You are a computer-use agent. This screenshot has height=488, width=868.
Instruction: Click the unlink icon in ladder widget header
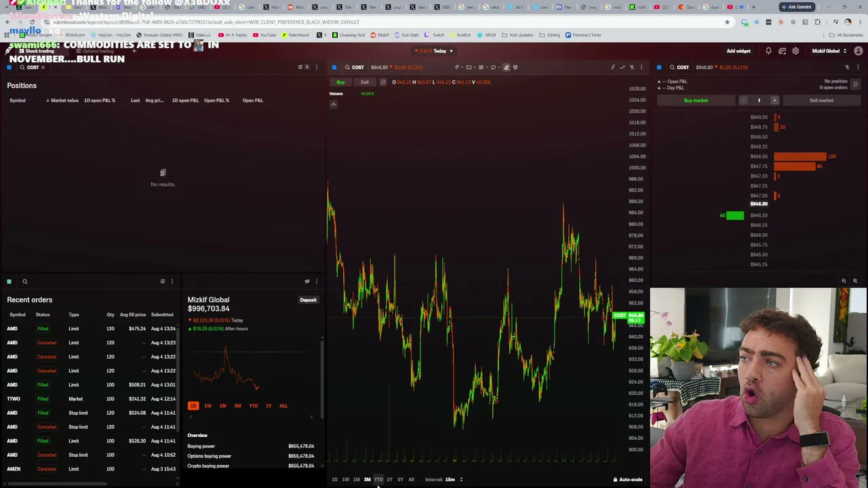click(x=847, y=67)
